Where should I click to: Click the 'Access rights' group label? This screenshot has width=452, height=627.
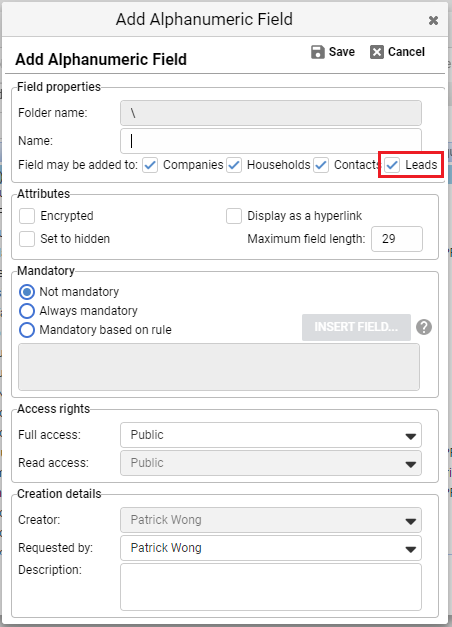point(54,409)
